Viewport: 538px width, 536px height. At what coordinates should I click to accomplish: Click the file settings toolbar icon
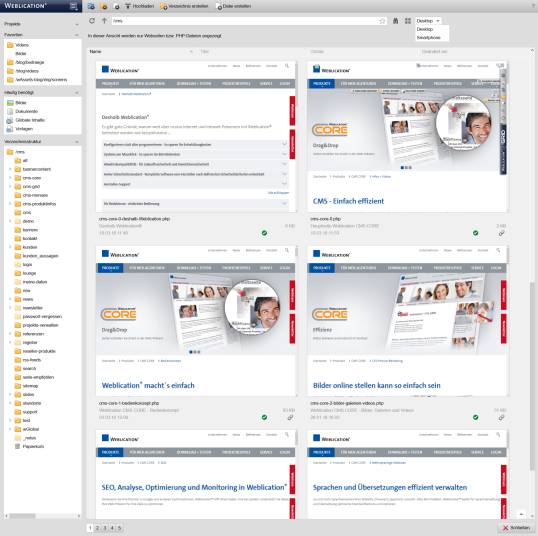tap(116, 6)
